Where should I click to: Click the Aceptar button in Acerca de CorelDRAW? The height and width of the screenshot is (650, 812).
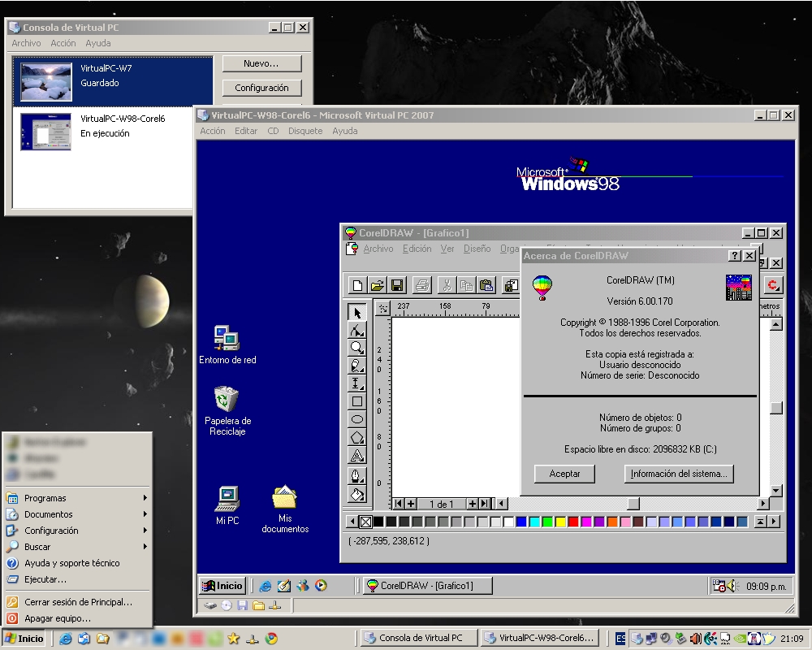tap(564, 473)
